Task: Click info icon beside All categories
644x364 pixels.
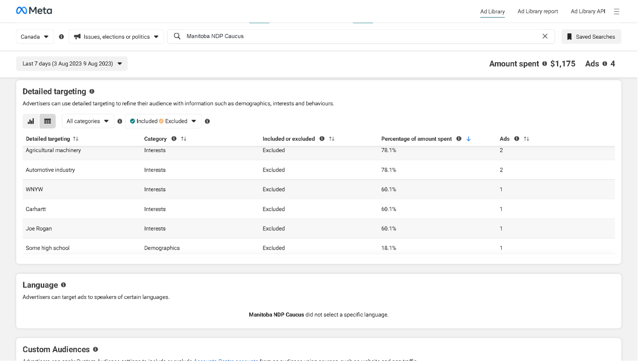Action: (x=120, y=121)
